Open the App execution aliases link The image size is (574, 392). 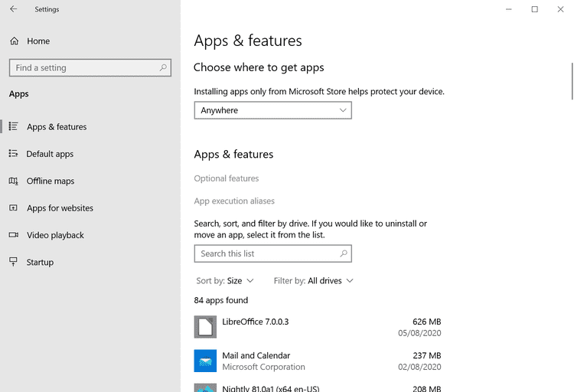(234, 201)
